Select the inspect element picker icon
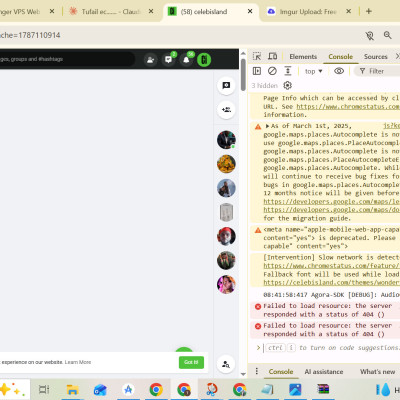 257,56
